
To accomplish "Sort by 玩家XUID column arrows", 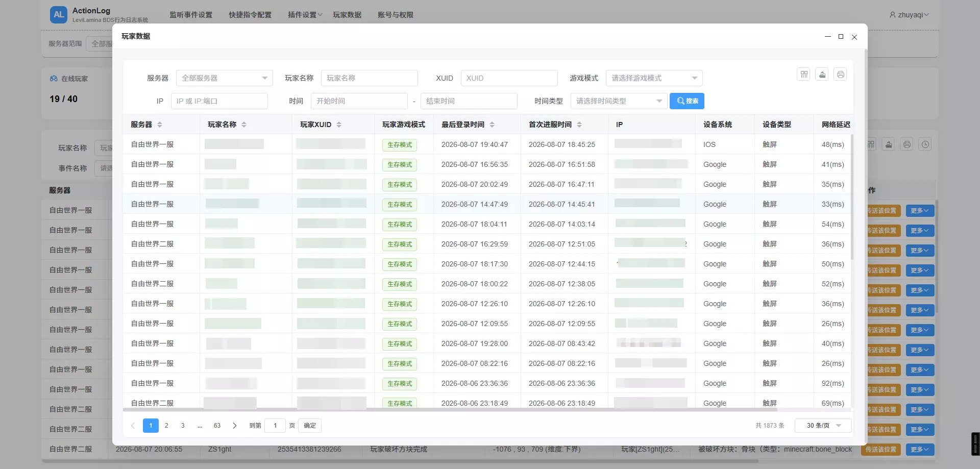I will click(339, 125).
